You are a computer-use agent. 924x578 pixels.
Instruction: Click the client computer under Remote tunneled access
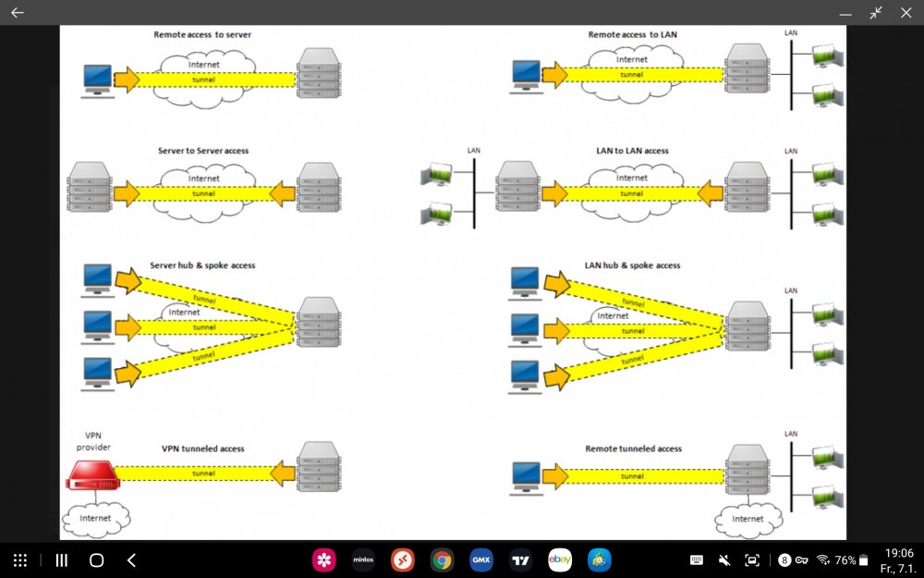pyautogui.click(x=527, y=478)
